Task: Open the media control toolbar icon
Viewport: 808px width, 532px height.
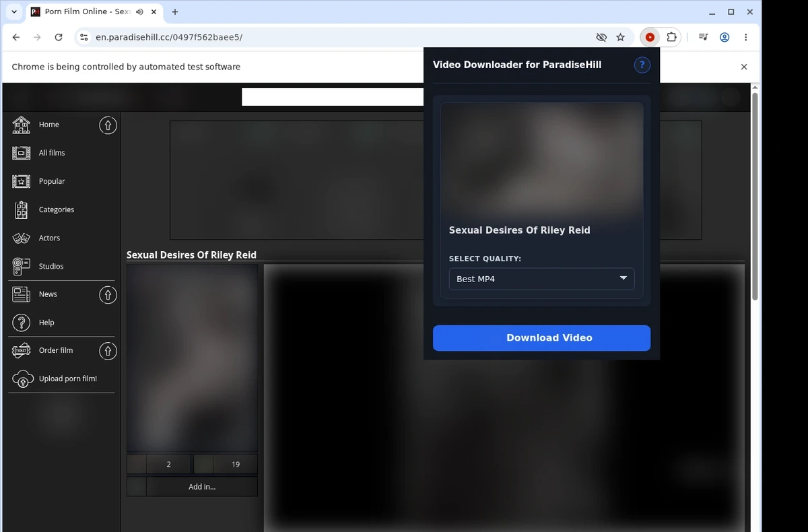Action: pos(703,38)
